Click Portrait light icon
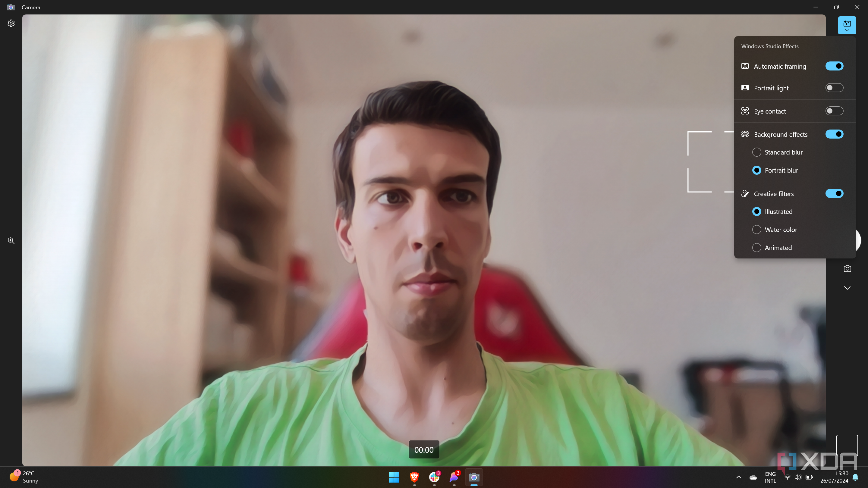Image resolution: width=868 pixels, height=488 pixels. (x=745, y=88)
